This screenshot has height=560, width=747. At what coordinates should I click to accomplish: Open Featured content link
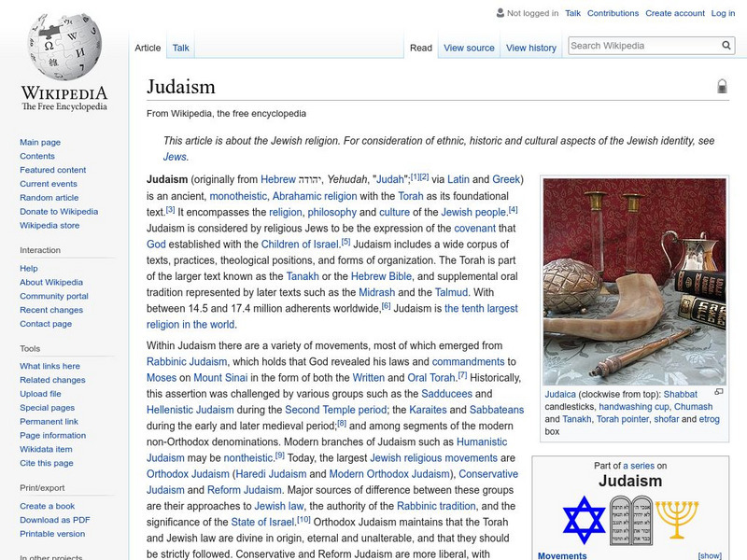point(53,170)
